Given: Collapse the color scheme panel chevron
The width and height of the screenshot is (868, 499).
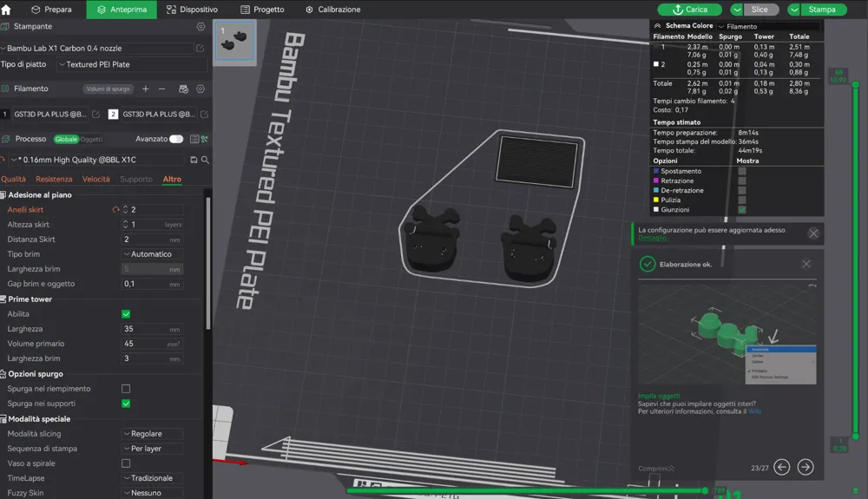Looking at the screenshot, I should pyautogui.click(x=657, y=26).
